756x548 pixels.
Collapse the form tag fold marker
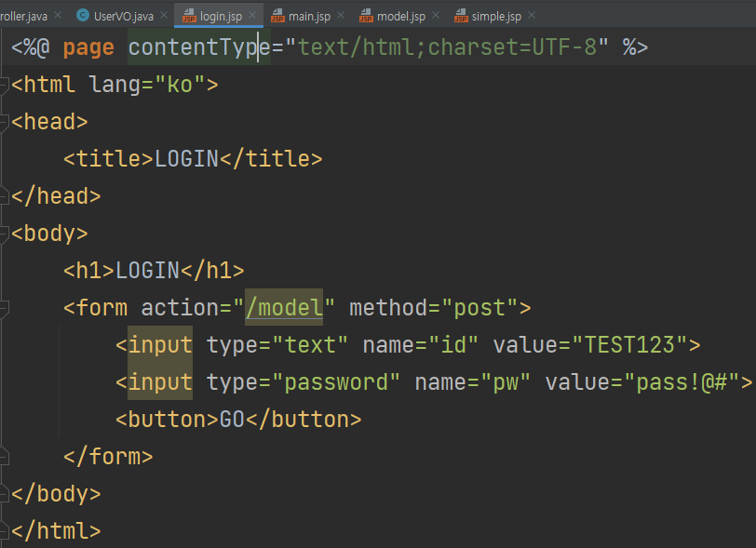coord(4,309)
